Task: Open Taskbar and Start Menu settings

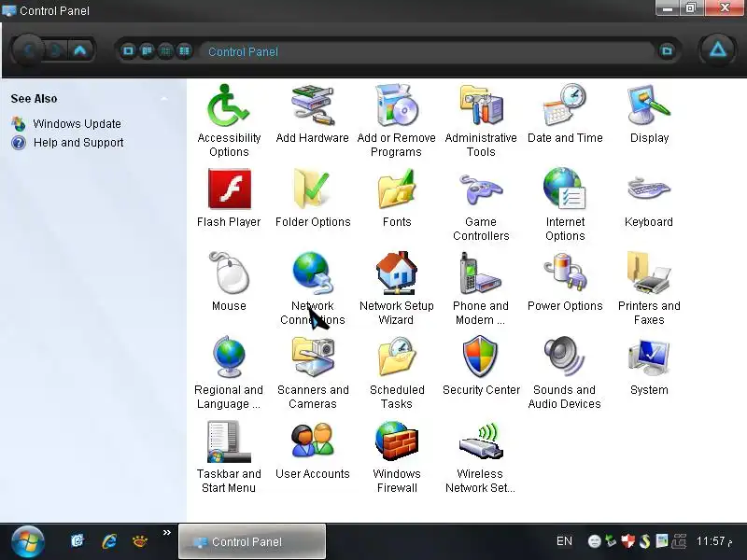Action: 229,456
